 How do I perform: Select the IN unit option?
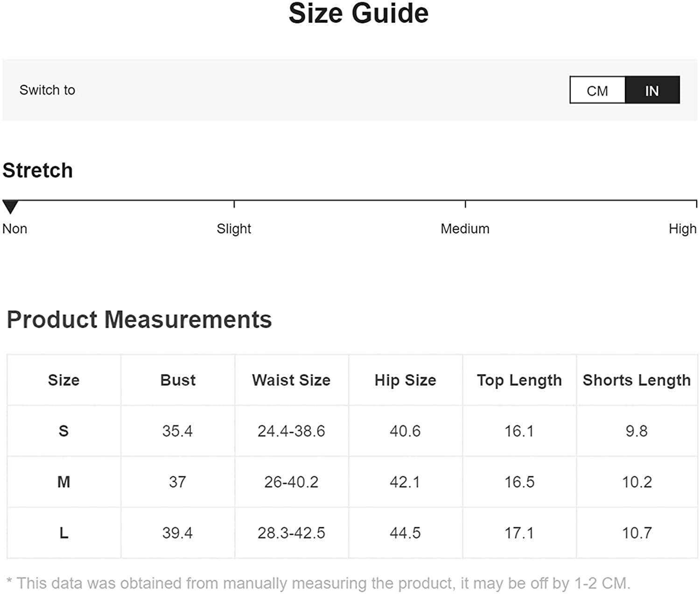coord(652,90)
